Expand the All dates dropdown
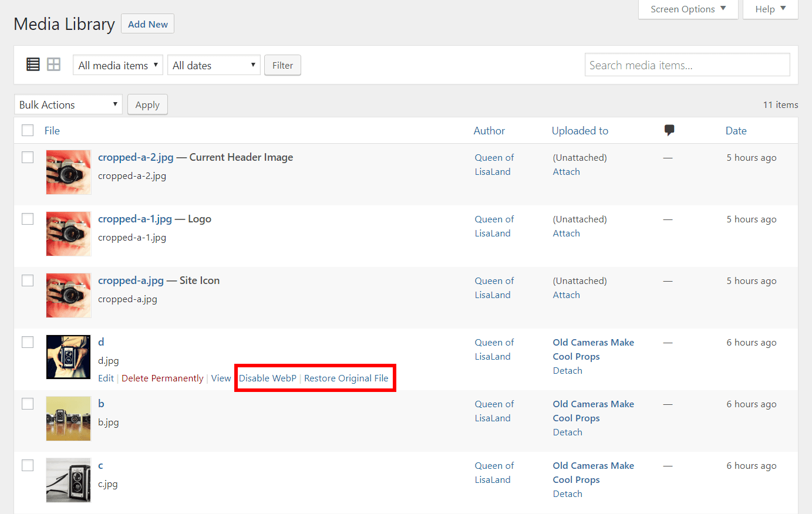Image resolution: width=812 pixels, height=514 pixels. click(x=214, y=65)
